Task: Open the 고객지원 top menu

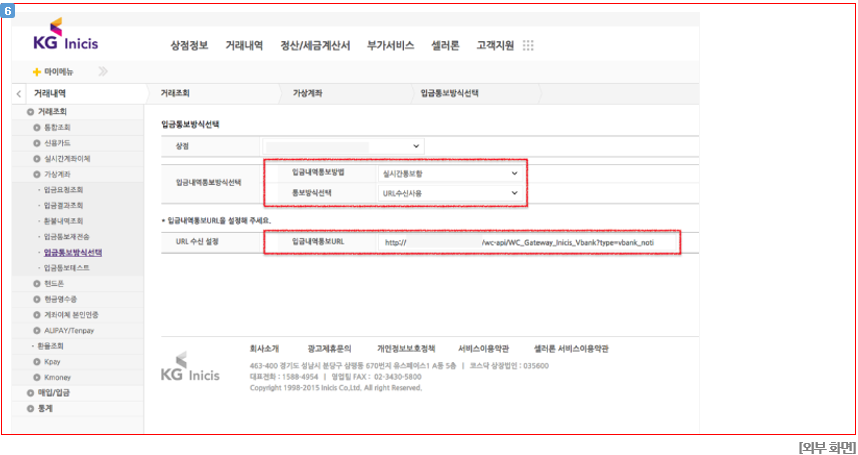Action: coord(495,46)
